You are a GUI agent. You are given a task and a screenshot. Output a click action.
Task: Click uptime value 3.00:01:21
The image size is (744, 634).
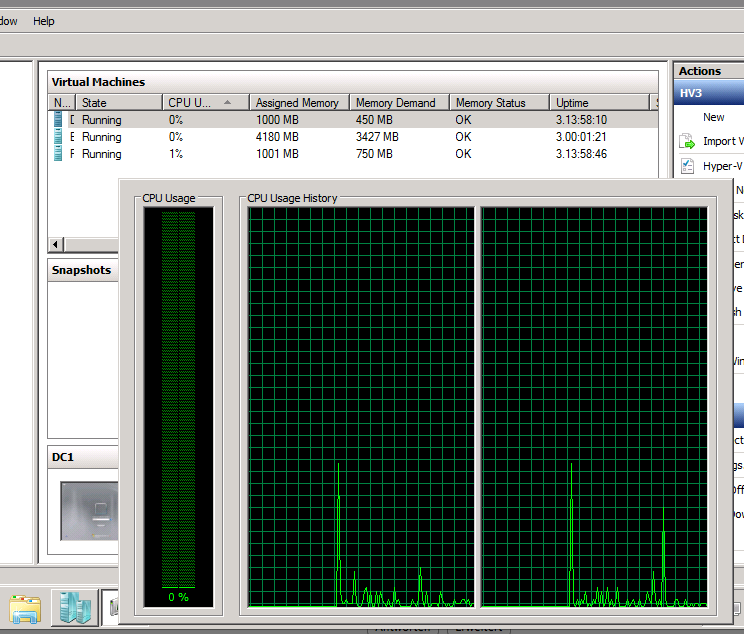[581, 137]
